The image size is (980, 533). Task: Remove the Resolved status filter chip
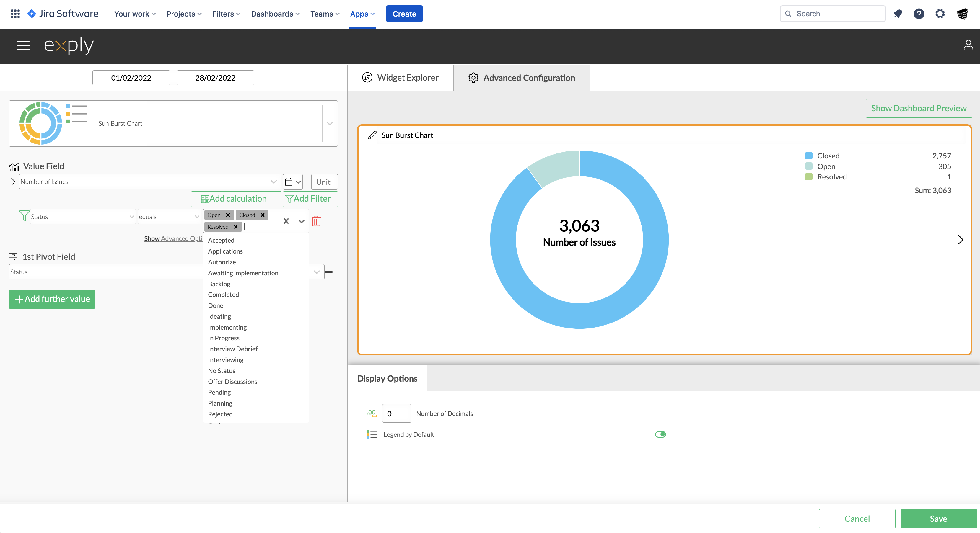click(235, 227)
